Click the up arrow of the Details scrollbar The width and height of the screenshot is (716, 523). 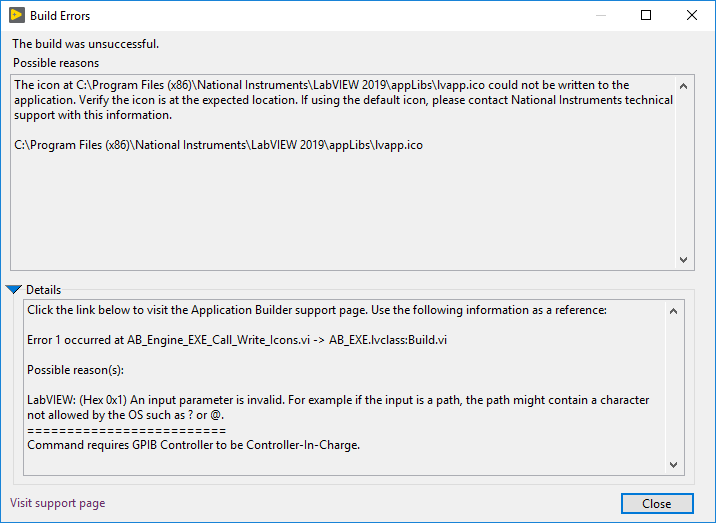click(673, 311)
